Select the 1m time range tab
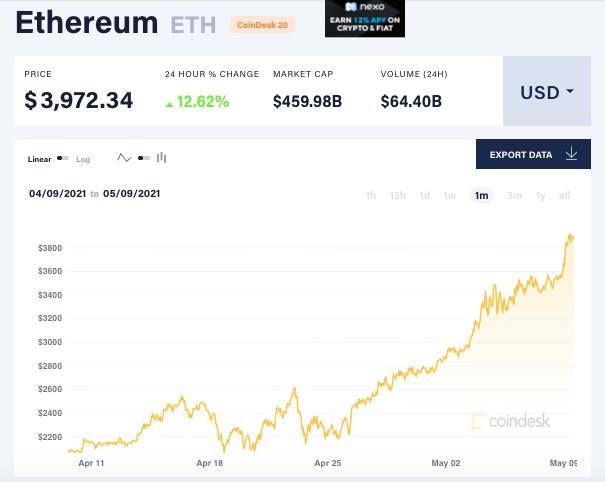 tap(481, 195)
